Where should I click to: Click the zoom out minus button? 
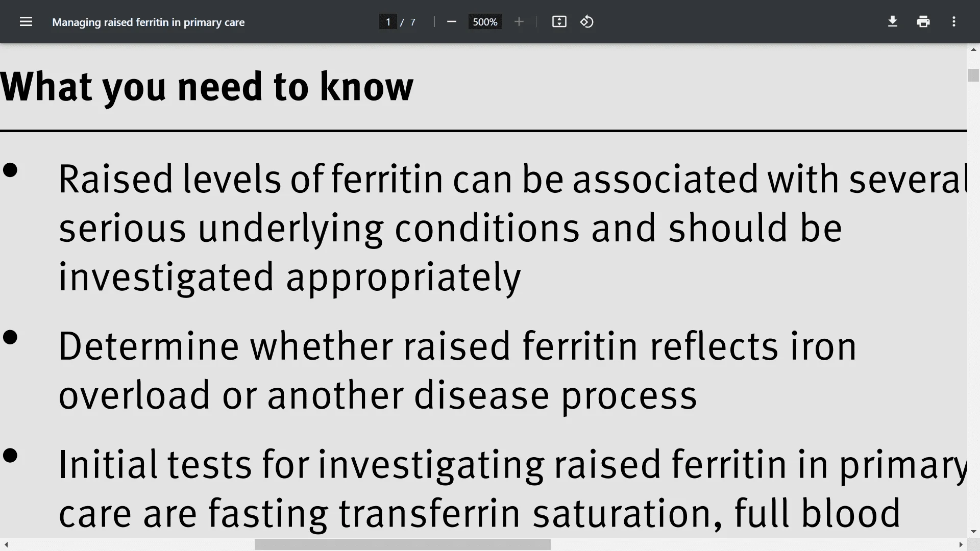click(451, 22)
